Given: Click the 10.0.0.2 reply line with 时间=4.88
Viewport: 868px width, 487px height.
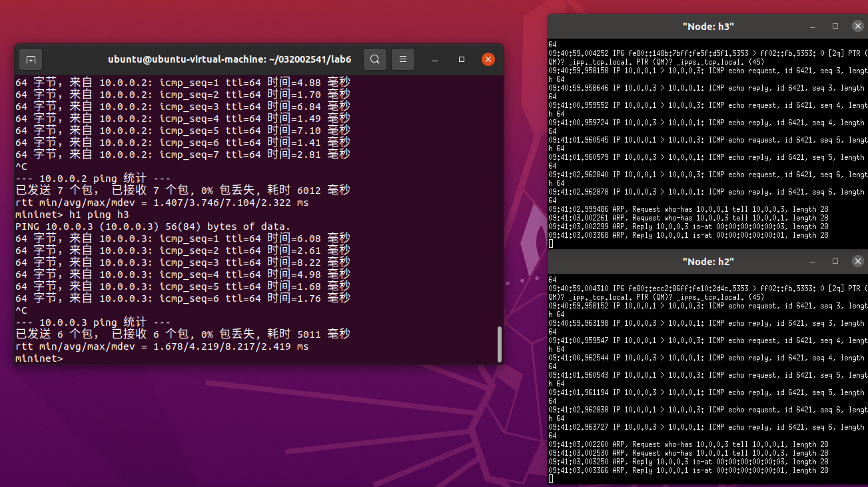Looking at the screenshot, I should pyautogui.click(x=183, y=82).
